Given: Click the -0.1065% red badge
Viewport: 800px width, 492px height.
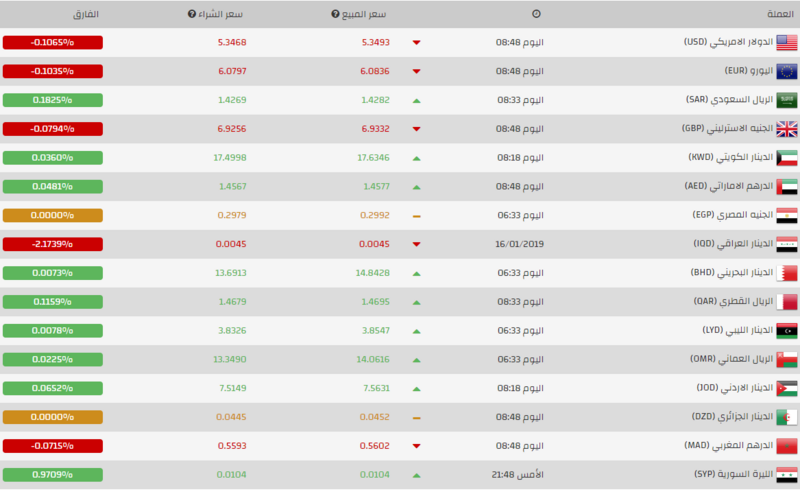Looking at the screenshot, I should 53,42.
